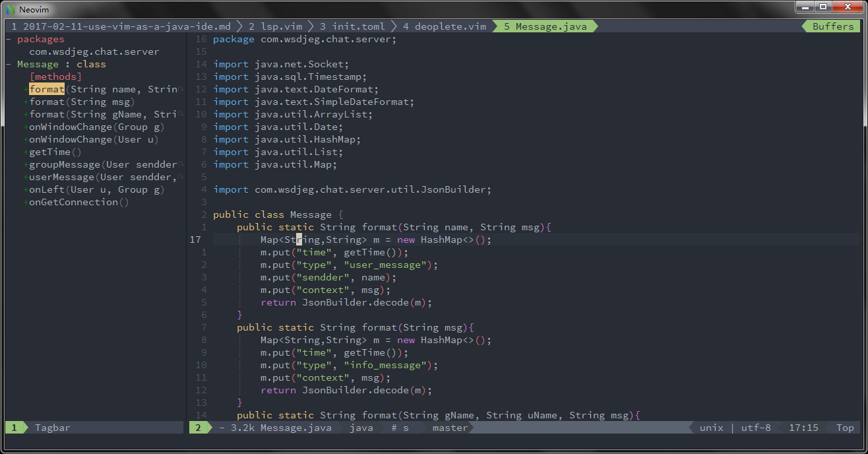Click the '# s' statusline segment
The width and height of the screenshot is (868, 454).
[400, 428]
